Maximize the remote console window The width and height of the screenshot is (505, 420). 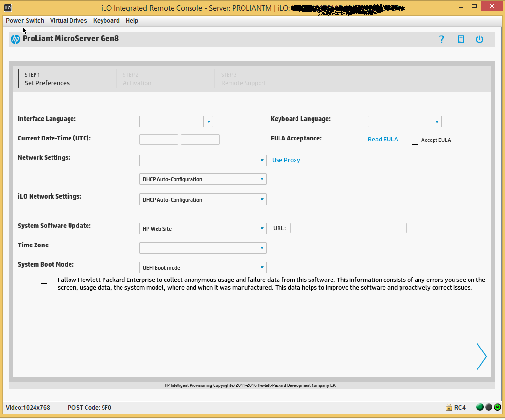pos(474,6)
